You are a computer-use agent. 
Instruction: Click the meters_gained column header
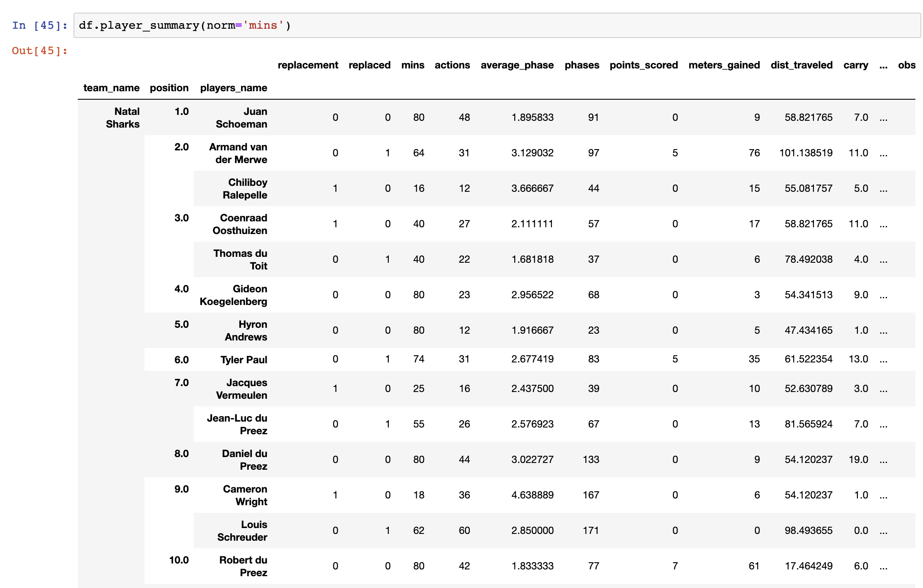pos(724,65)
